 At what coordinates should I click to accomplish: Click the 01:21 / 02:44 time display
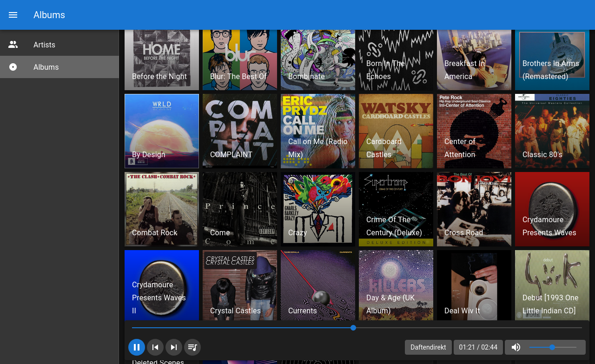click(x=478, y=347)
